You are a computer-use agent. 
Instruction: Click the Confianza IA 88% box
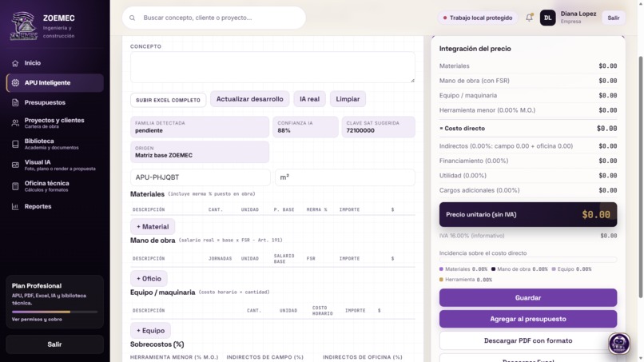[305, 127]
